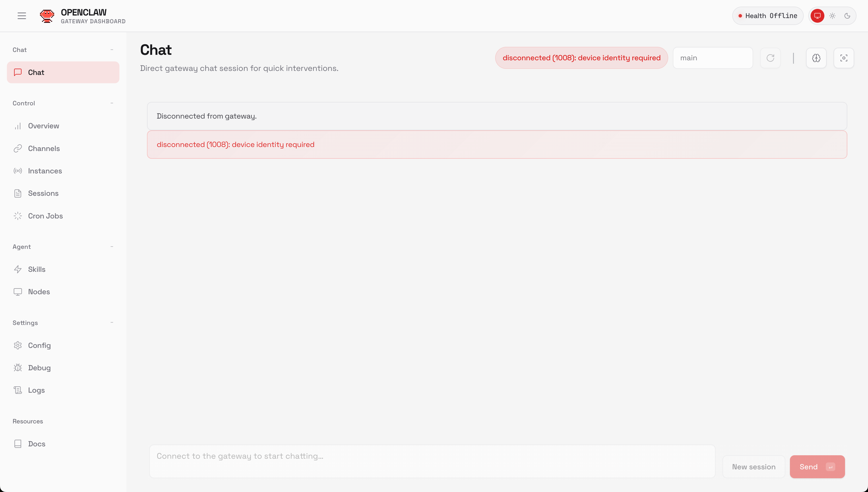Open the Skills lightning icon

point(18,269)
